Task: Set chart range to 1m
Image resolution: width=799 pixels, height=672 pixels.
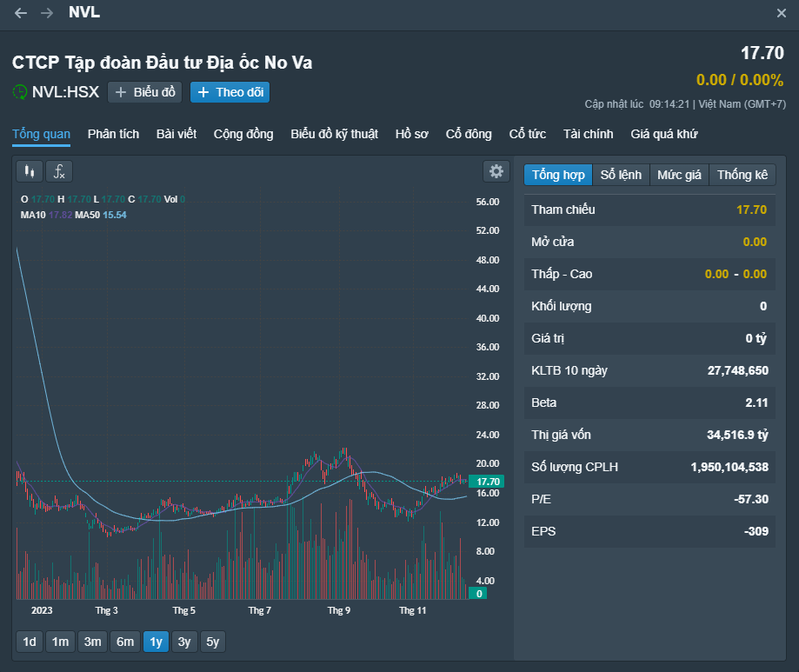Action: 60,642
